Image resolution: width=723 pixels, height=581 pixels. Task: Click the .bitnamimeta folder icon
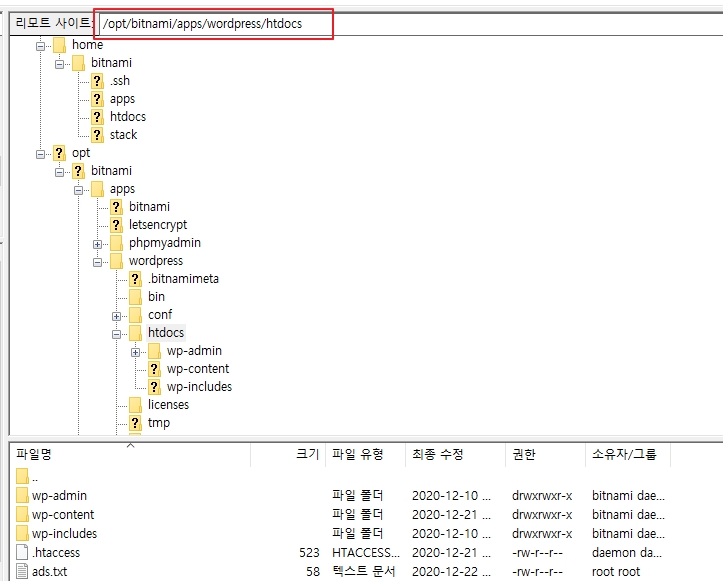[135, 279]
